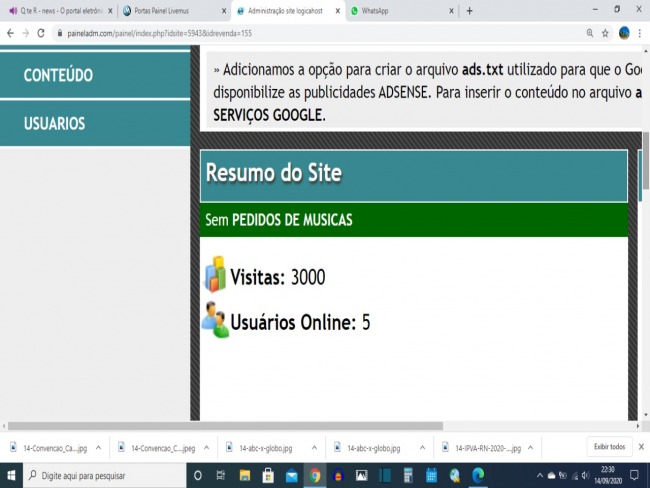
Task: Click the browser reload icon
Action: [x=41, y=33]
